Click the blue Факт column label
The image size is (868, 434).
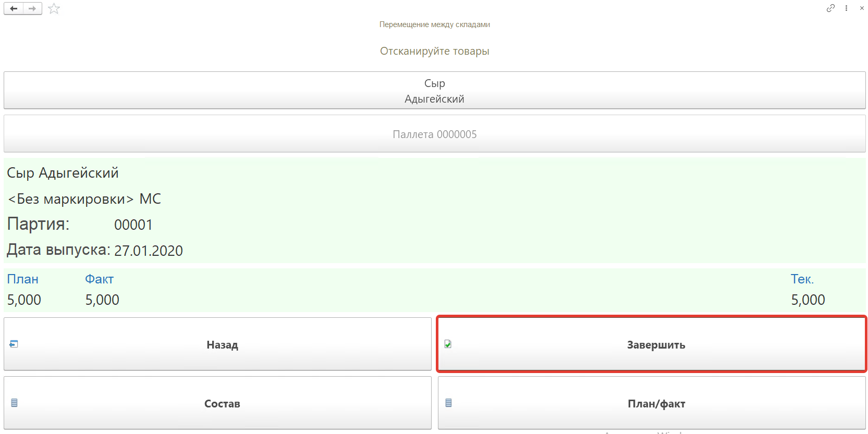coord(99,279)
